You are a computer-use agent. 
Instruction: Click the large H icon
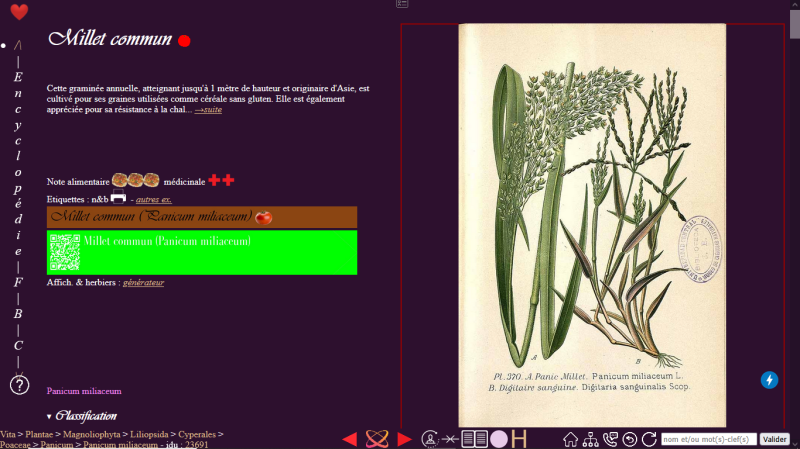pyautogui.click(x=519, y=439)
